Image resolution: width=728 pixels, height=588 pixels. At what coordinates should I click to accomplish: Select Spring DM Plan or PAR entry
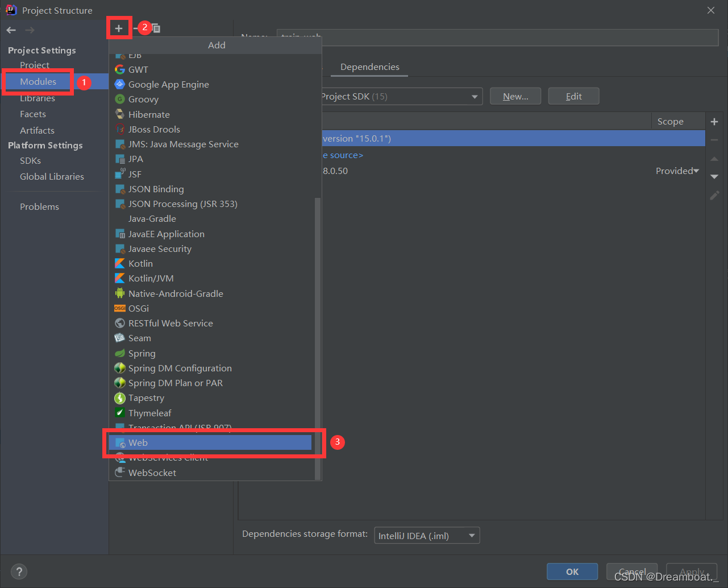point(210,383)
